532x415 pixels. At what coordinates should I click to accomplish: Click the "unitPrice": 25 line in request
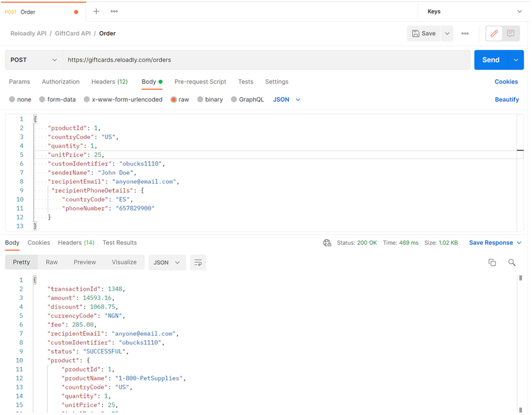[x=76, y=155]
